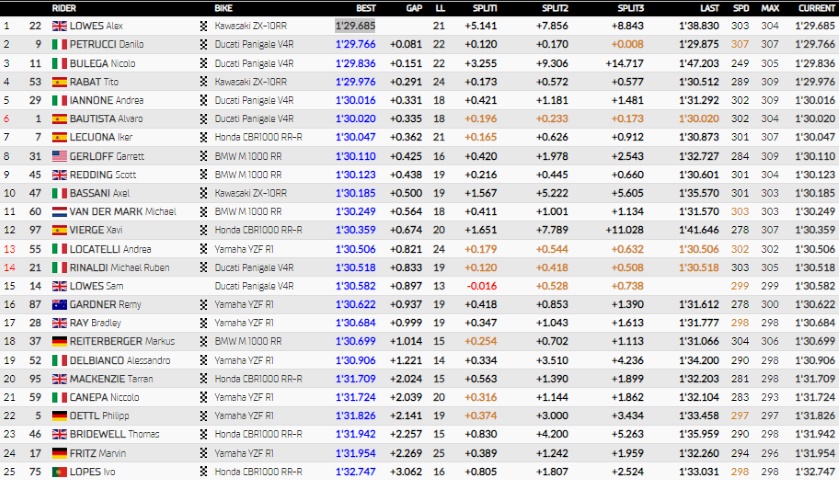The width and height of the screenshot is (840, 480).
Task: Click last lap time 1'47.203
Action: click(x=699, y=63)
